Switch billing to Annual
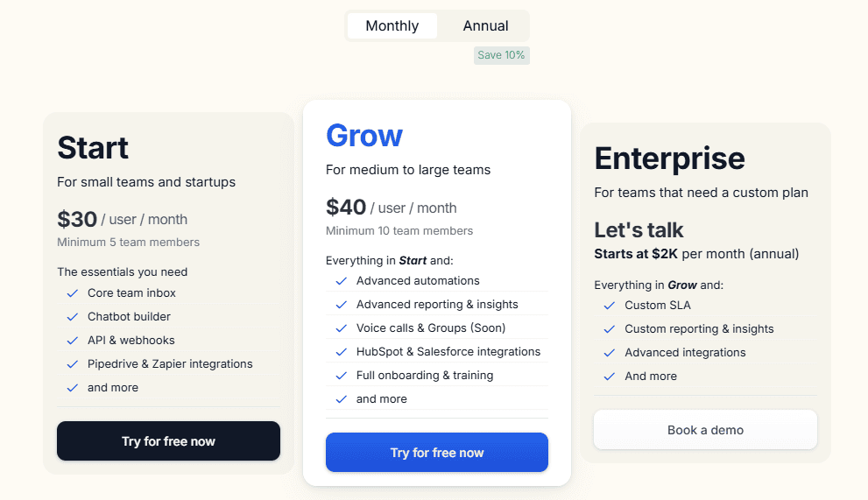This screenshot has height=500, width=868. [x=485, y=25]
